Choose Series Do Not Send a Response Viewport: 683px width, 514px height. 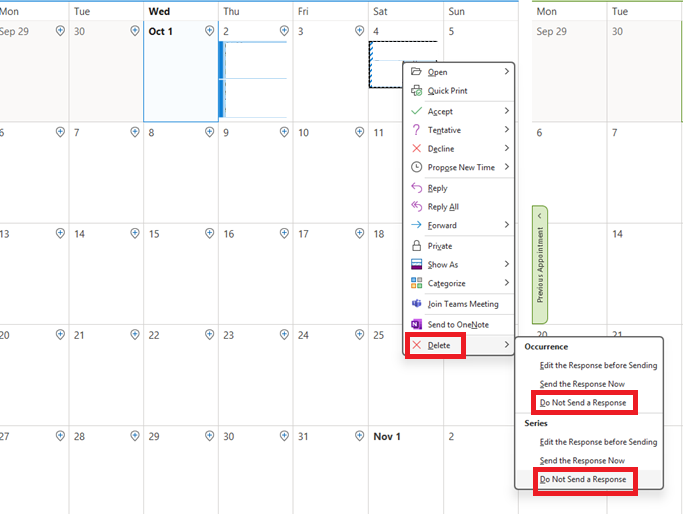point(589,479)
